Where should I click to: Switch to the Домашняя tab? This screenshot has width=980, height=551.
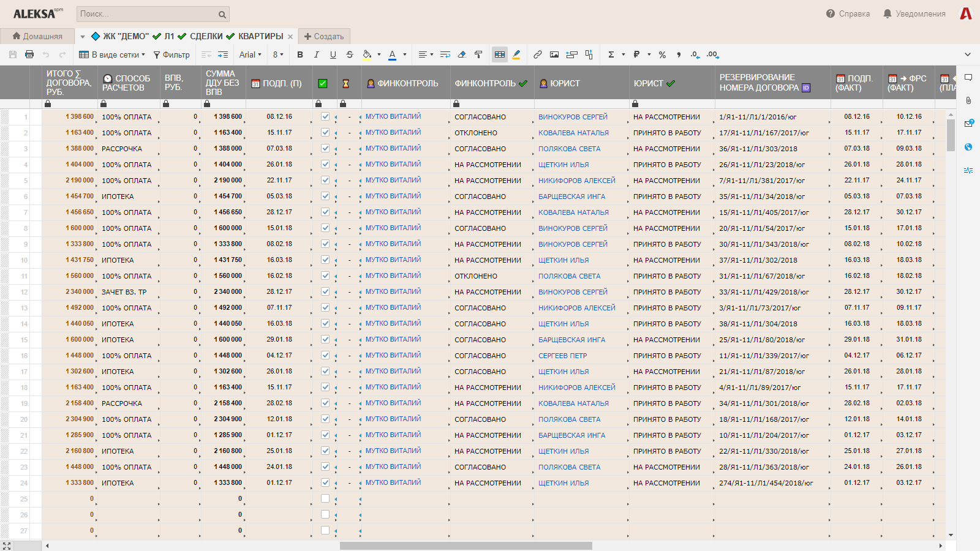[37, 36]
